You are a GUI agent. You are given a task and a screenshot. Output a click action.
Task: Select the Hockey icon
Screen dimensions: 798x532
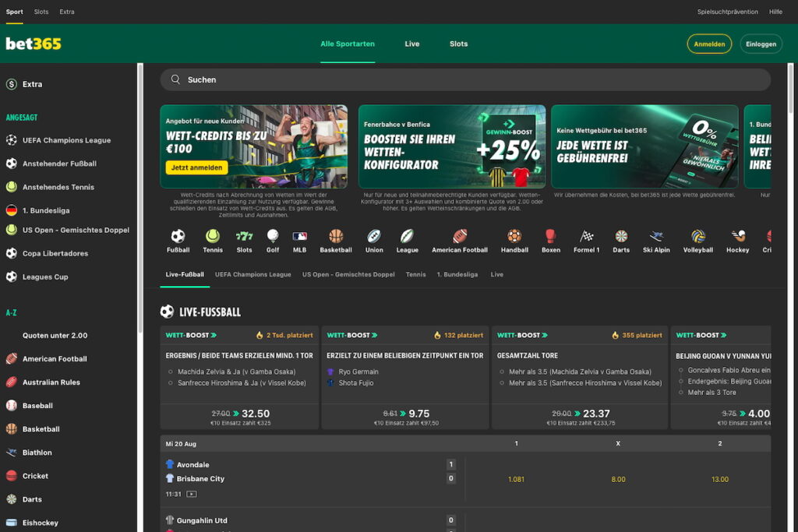tap(738, 236)
